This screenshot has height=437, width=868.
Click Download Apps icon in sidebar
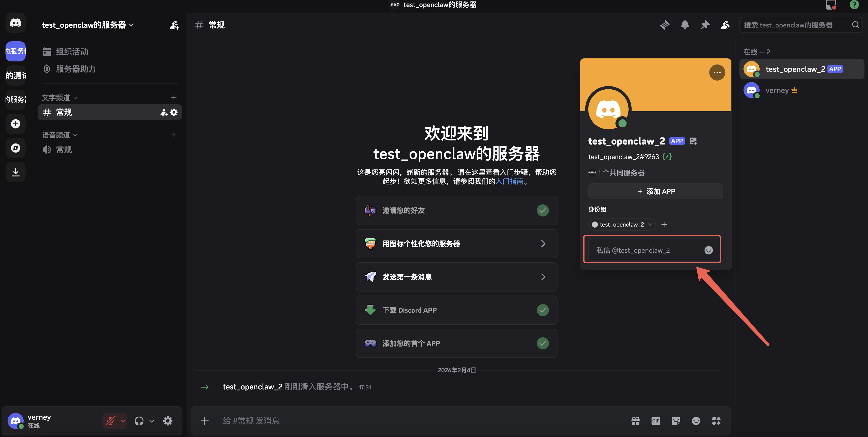(16, 172)
